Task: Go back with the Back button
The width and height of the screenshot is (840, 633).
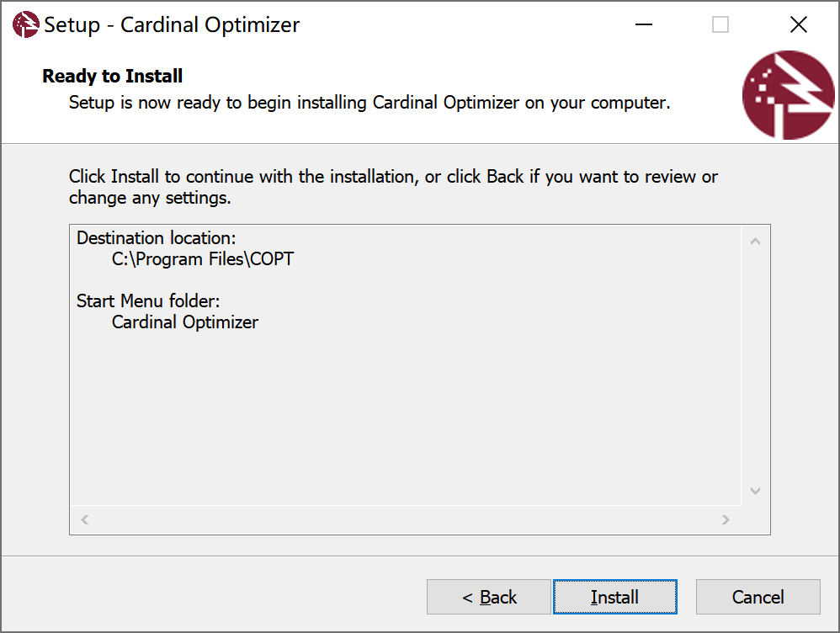Action: [x=489, y=597]
